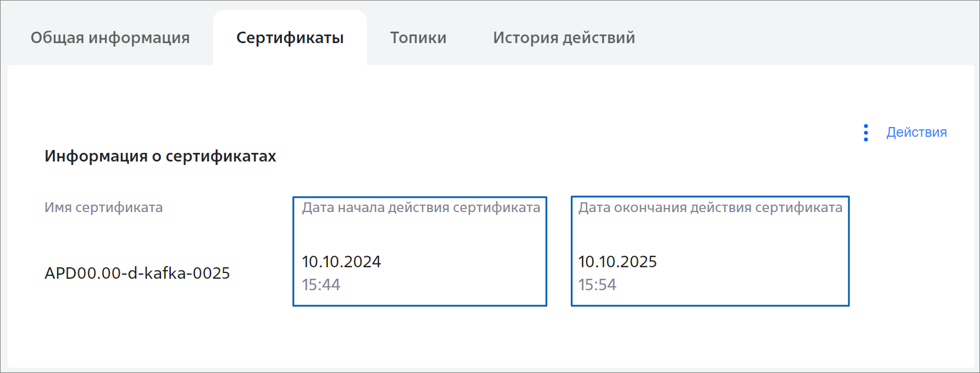Screen dimensions: 980x373
Task: Click empty cell above the certificate name value
Action: point(137,239)
